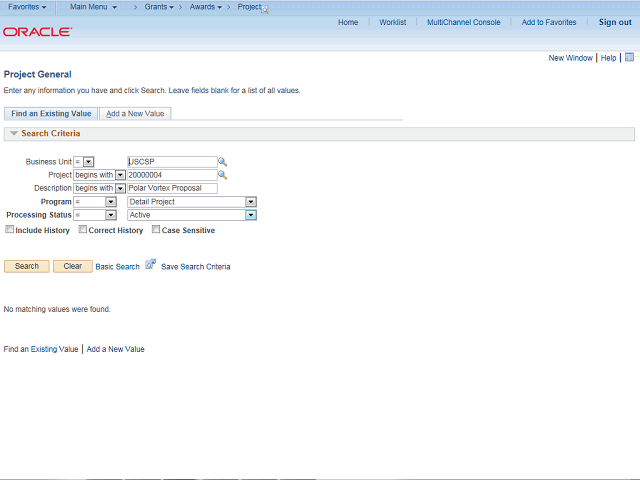Open Program operator dropdown

click(111, 202)
